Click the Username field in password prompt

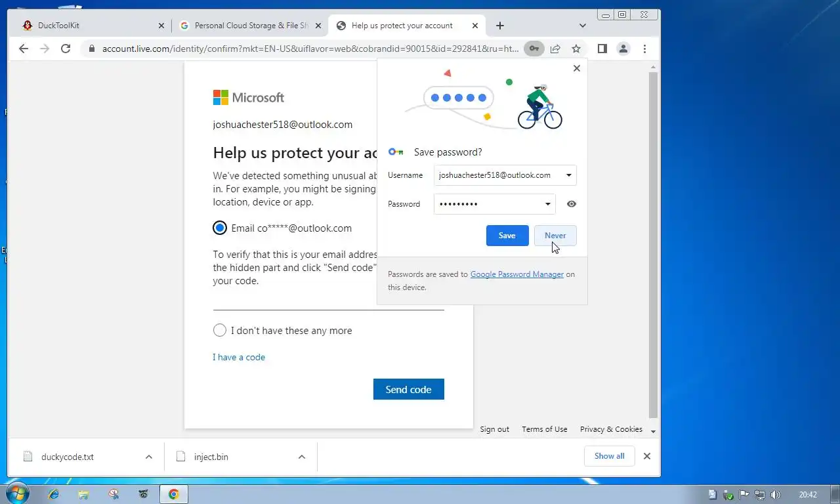pos(505,175)
